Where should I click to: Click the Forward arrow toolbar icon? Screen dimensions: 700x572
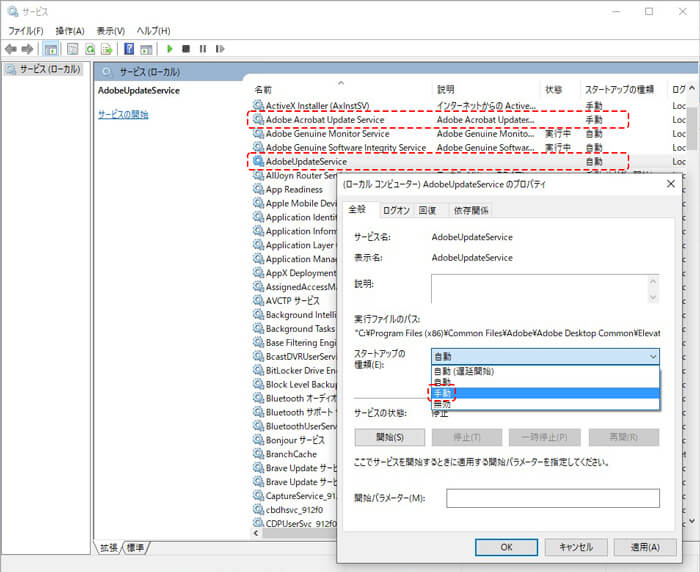coord(27,49)
